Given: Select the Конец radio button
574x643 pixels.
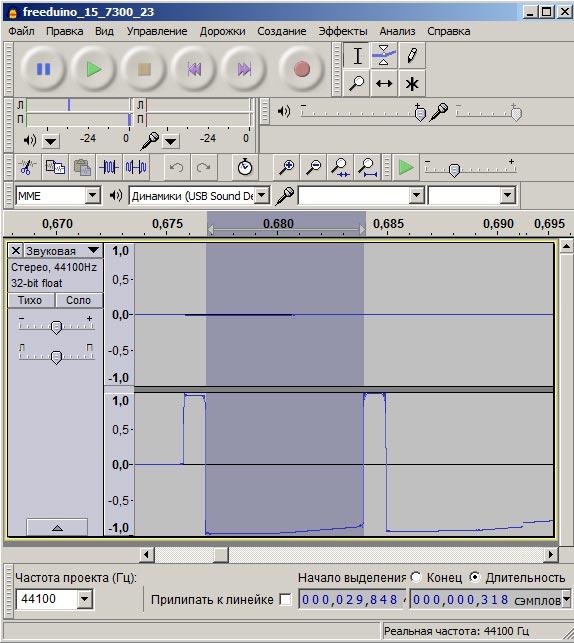Looking at the screenshot, I should [x=416, y=577].
